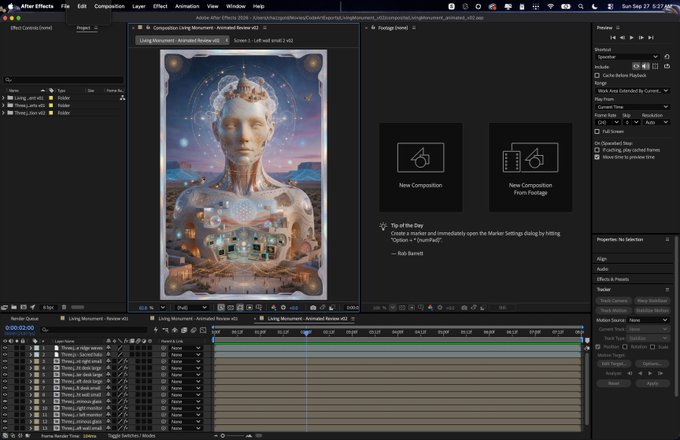Open channel and color management icon in viewer

click(x=274, y=308)
